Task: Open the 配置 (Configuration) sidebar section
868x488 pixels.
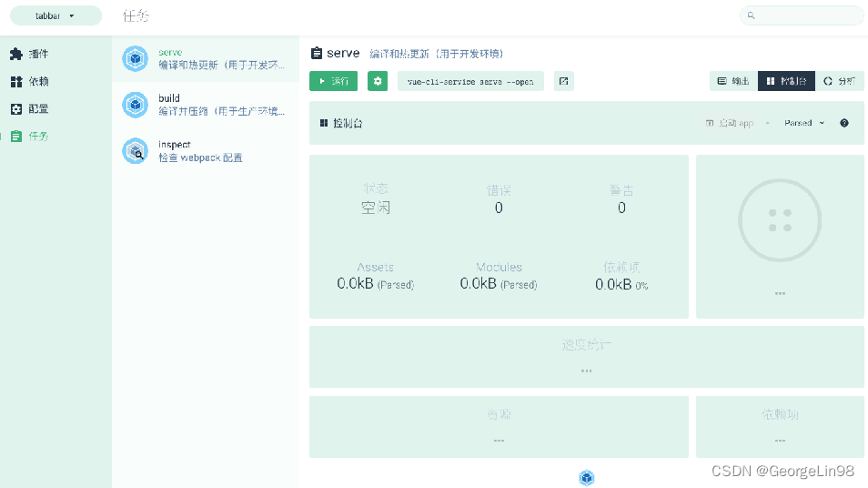Action: click(x=30, y=109)
